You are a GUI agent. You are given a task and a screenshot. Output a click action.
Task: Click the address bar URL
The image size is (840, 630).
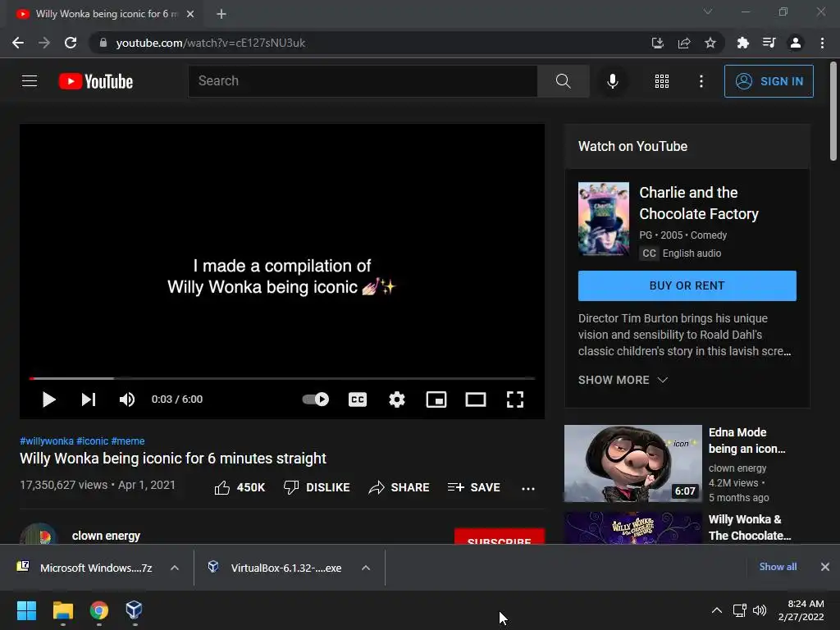211,43
